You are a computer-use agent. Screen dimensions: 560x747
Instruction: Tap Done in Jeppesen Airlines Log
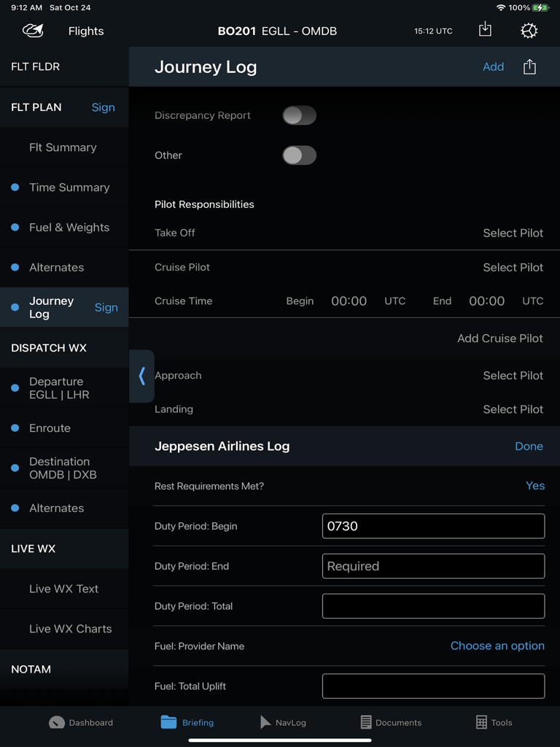(529, 446)
